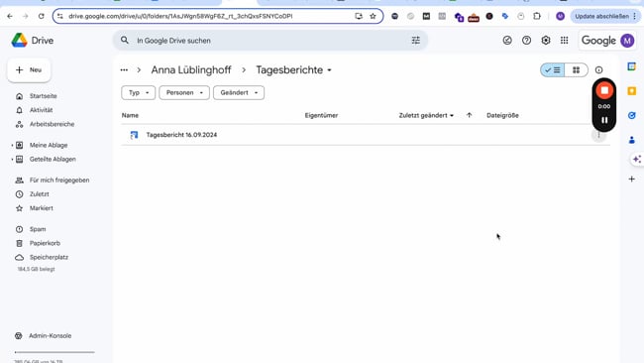Switch to grid layout view
The image size is (644, 363).
(577, 69)
